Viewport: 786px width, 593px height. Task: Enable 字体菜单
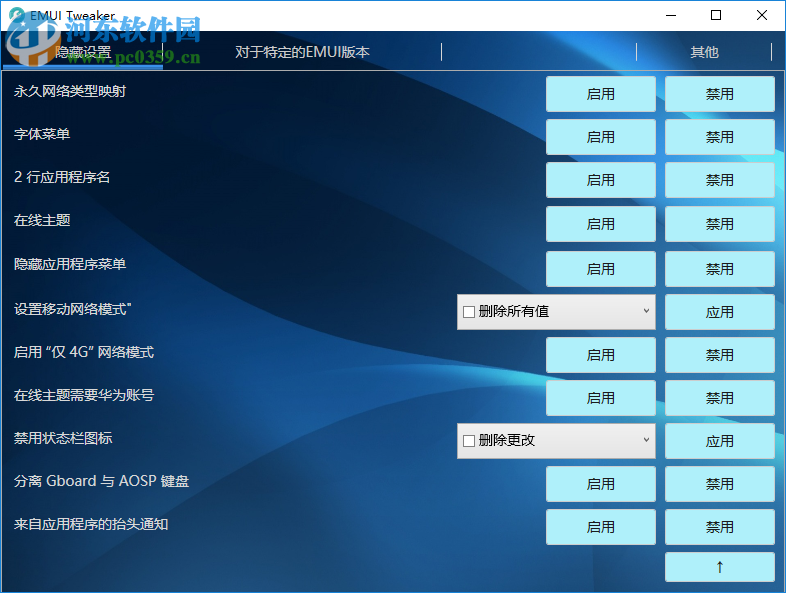click(x=601, y=137)
